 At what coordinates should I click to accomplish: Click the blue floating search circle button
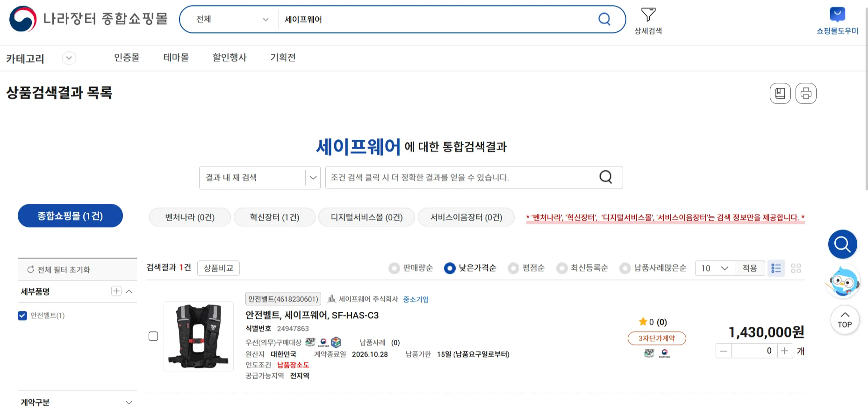843,244
